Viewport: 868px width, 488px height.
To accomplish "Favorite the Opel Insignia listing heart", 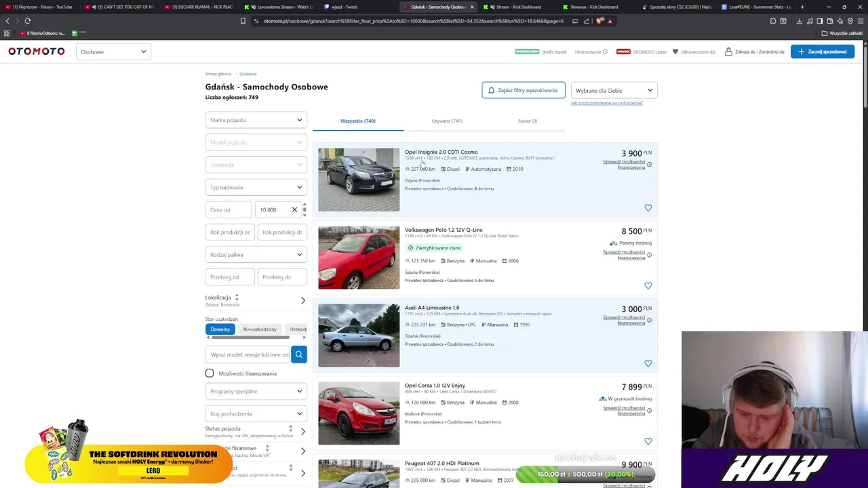I will (648, 208).
